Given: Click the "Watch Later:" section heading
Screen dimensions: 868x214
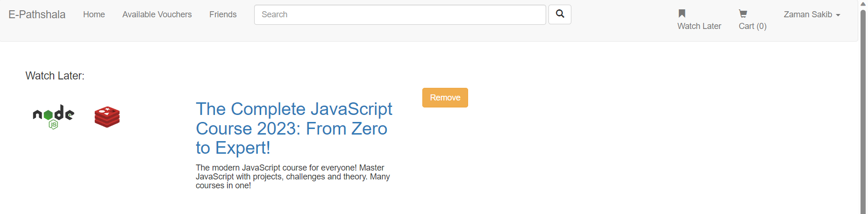Looking at the screenshot, I should 55,76.
